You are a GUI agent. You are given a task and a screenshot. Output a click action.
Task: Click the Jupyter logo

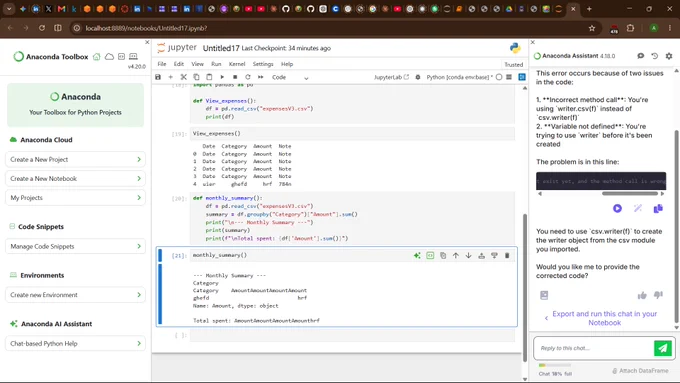[x=177, y=48]
